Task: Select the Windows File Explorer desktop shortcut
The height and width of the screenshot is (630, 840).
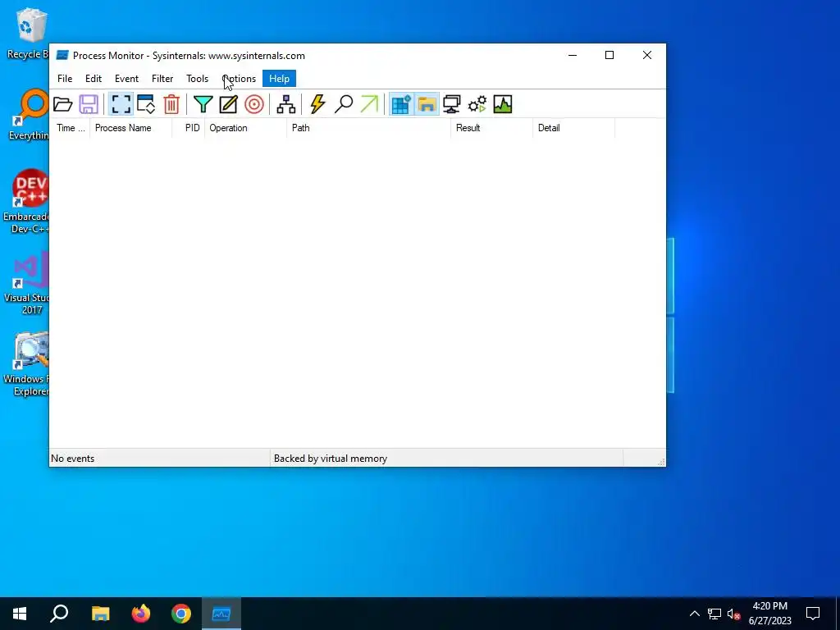Action: (x=27, y=365)
